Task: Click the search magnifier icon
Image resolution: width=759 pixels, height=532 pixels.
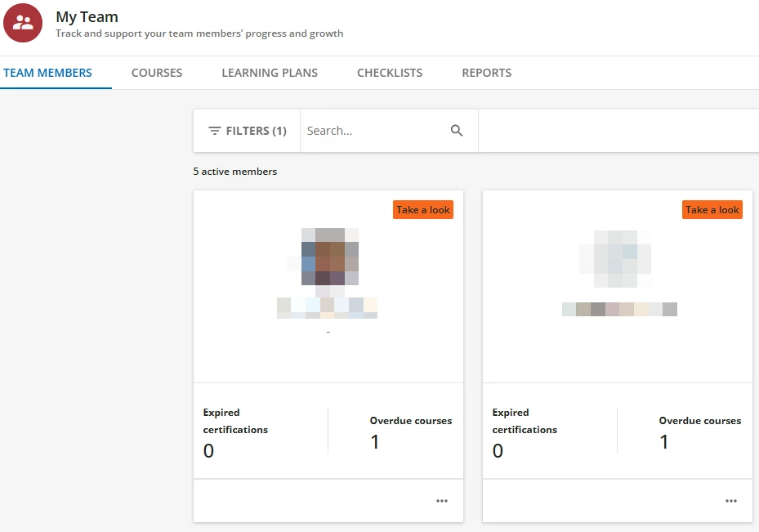Action: (457, 131)
